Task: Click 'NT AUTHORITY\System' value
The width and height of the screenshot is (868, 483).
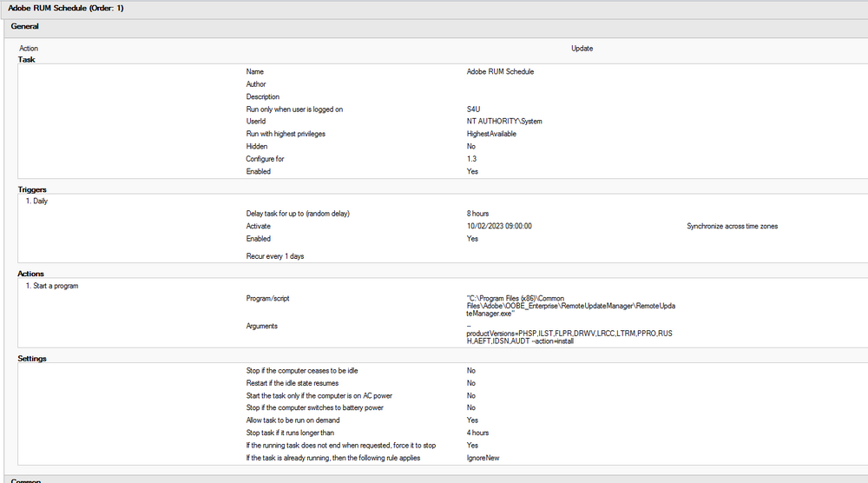Action: pyautogui.click(x=504, y=121)
